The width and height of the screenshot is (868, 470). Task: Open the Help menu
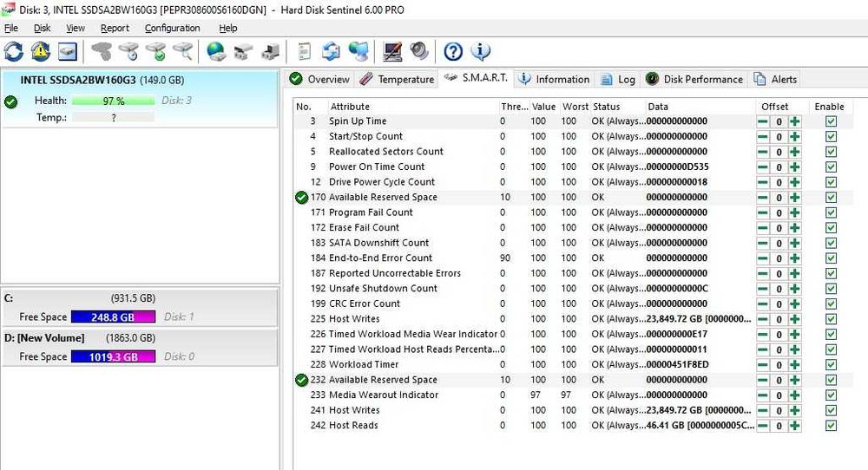point(227,28)
